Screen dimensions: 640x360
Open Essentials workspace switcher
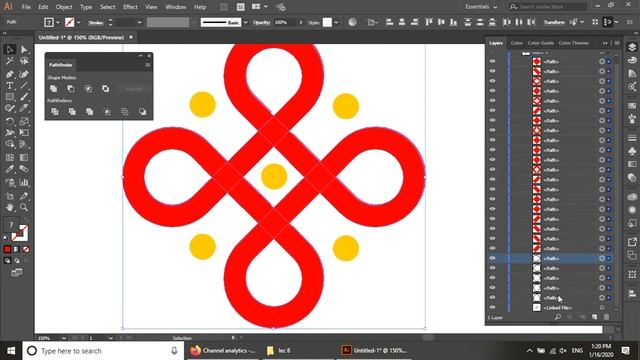click(481, 7)
